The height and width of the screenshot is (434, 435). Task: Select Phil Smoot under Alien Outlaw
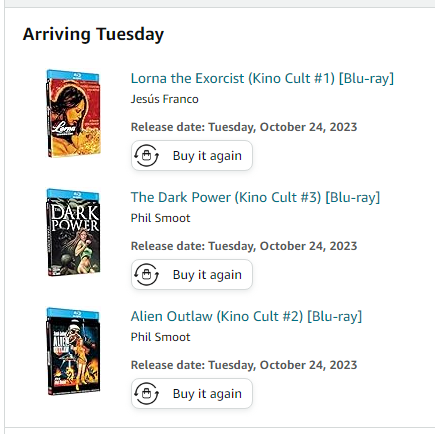[x=160, y=337]
